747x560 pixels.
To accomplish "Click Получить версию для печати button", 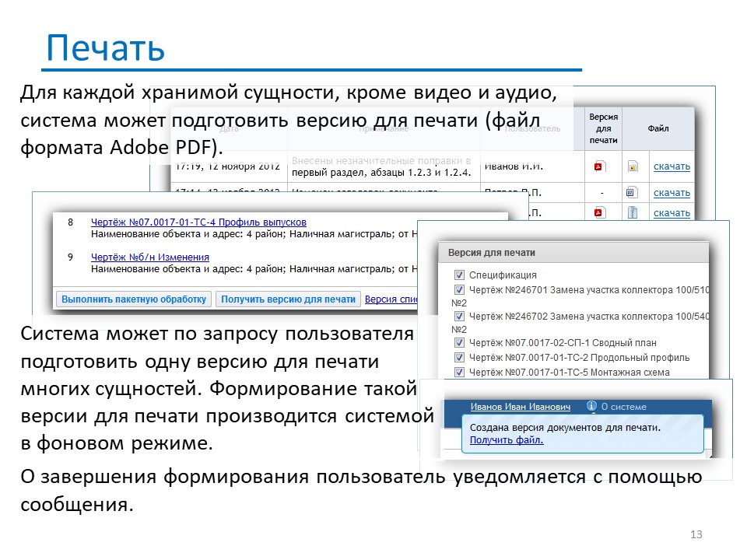I will click(x=288, y=299).
